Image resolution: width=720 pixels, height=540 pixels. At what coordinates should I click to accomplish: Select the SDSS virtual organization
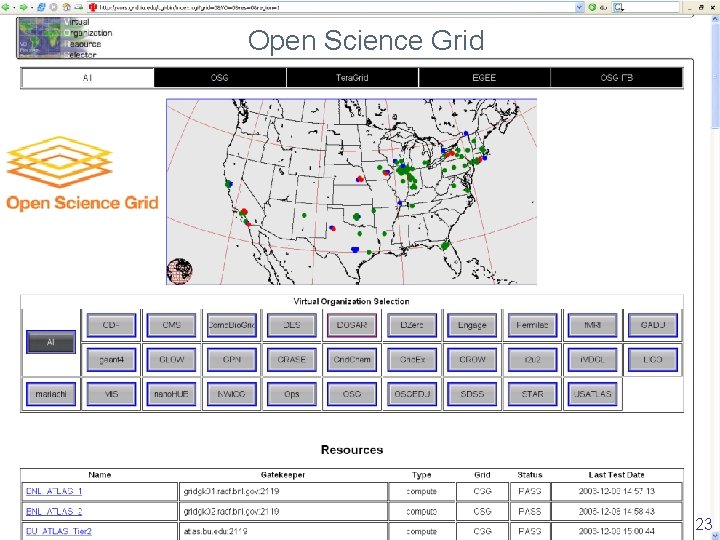coord(472,394)
